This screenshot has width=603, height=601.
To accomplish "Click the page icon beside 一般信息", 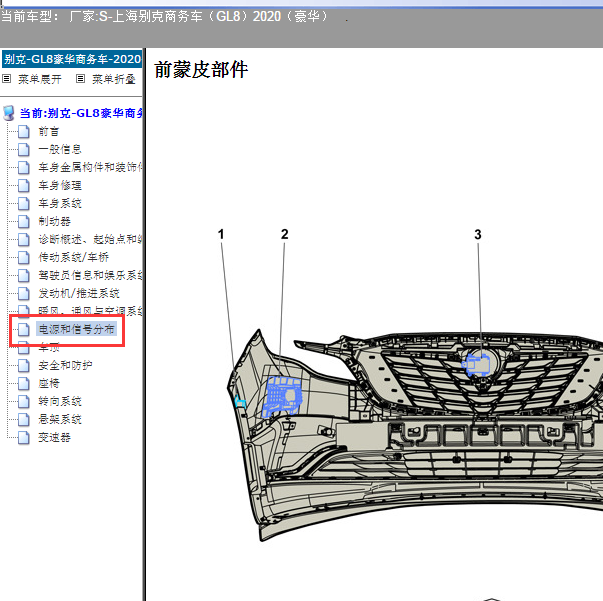I will pyautogui.click(x=24, y=150).
